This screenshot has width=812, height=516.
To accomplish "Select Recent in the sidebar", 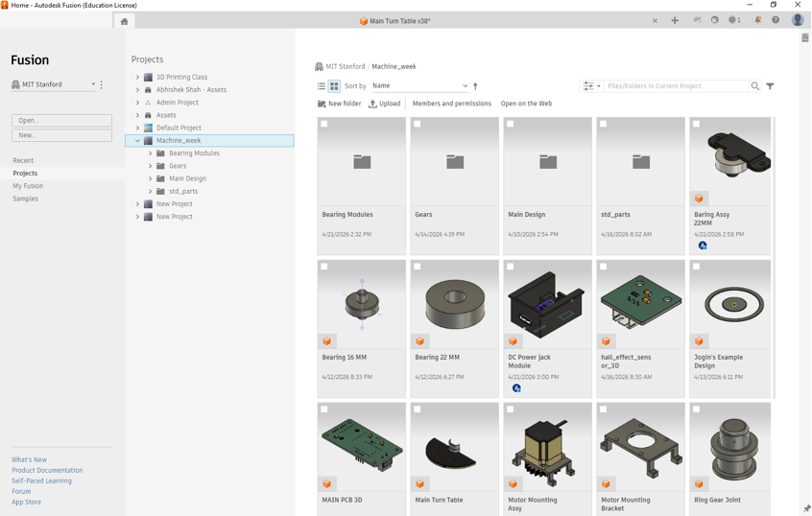I will click(23, 160).
